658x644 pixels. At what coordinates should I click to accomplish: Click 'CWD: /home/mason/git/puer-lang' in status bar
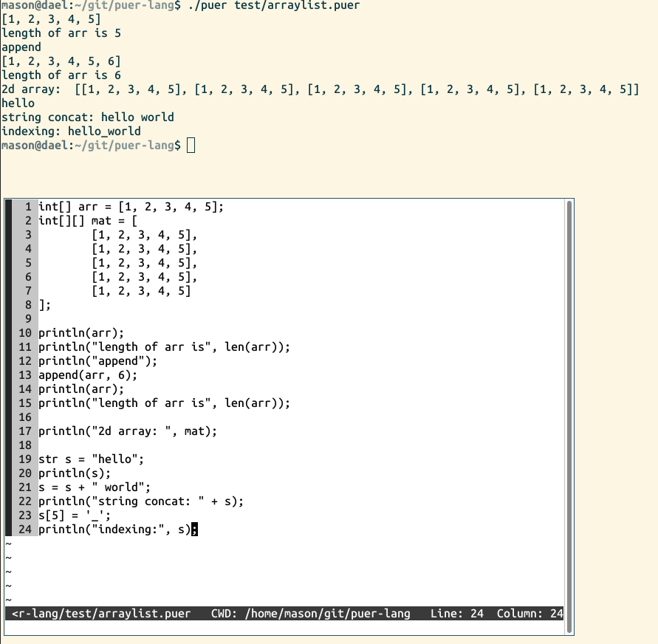(310, 614)
